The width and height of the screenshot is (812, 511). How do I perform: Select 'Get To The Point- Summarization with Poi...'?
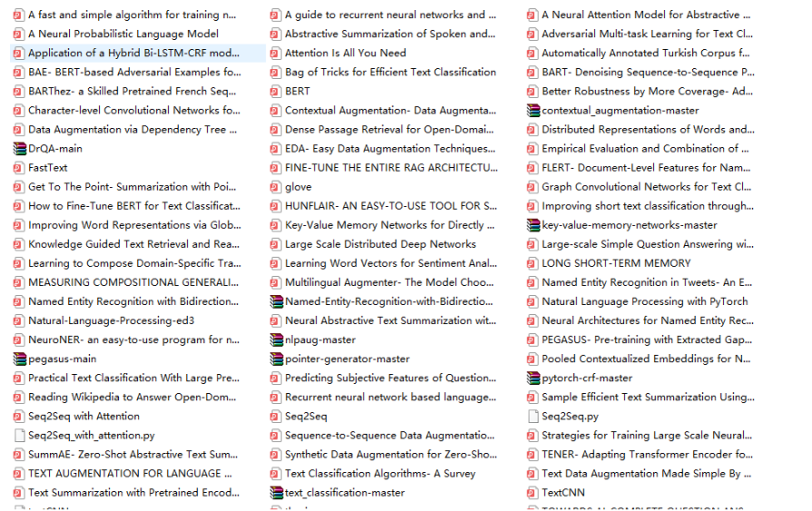pos(132,187)
